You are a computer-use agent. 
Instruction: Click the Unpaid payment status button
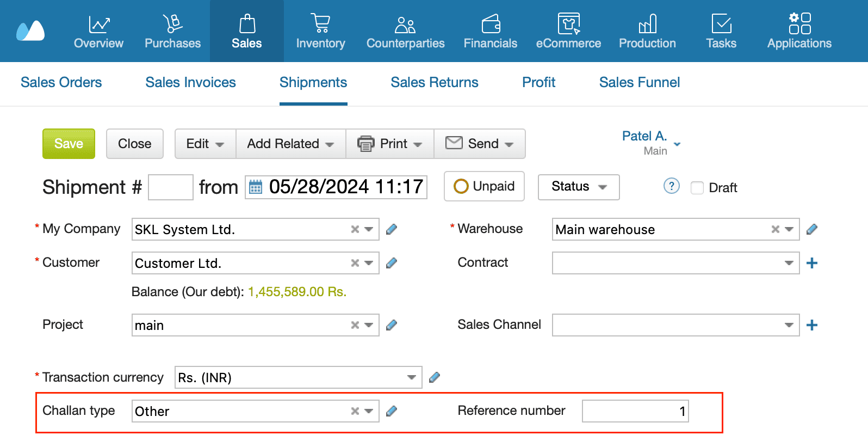click(x=484, y=186)
